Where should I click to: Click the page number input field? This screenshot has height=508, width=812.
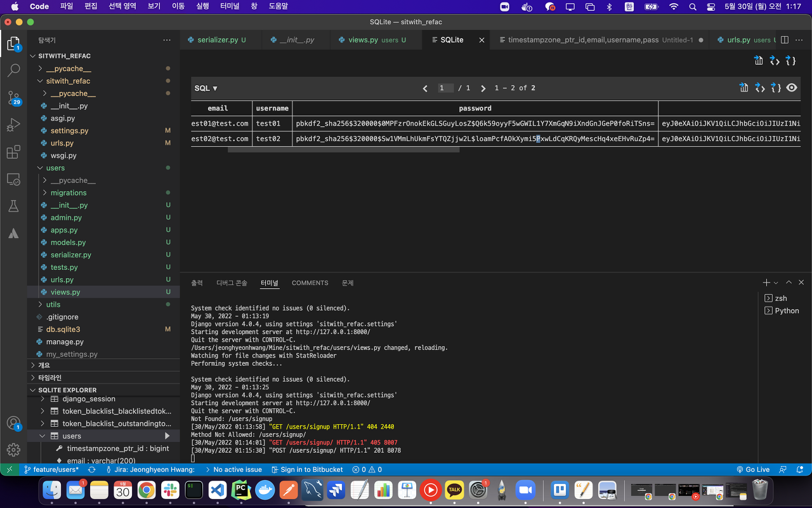(x=446, y=88)
